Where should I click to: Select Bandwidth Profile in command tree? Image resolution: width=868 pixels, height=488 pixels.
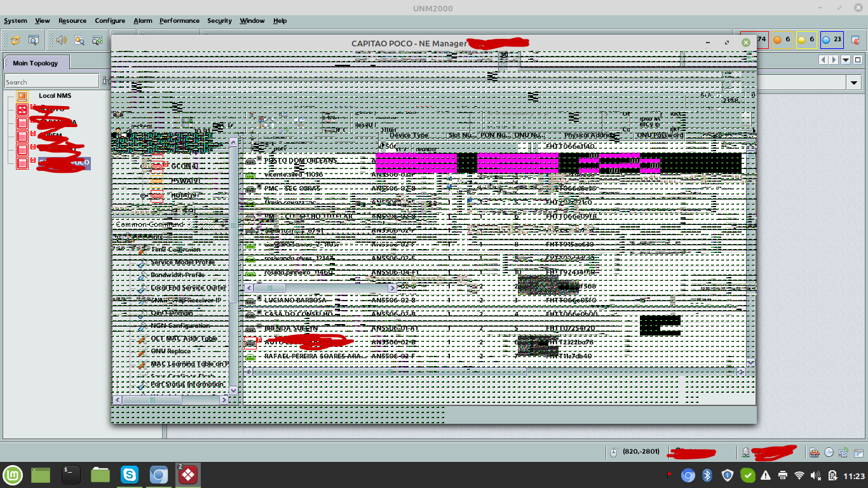click(177, 275)
